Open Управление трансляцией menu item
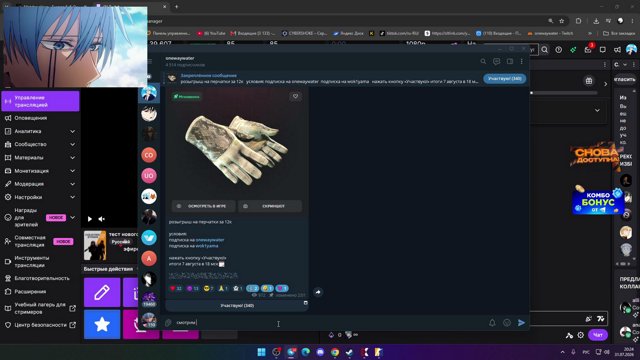 [x=40, y=101]
